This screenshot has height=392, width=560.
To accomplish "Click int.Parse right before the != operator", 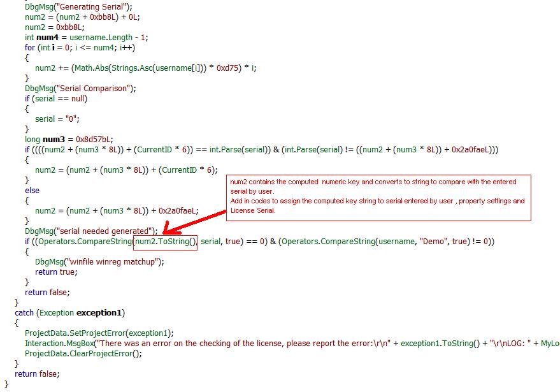I will [x=301, y=150].
